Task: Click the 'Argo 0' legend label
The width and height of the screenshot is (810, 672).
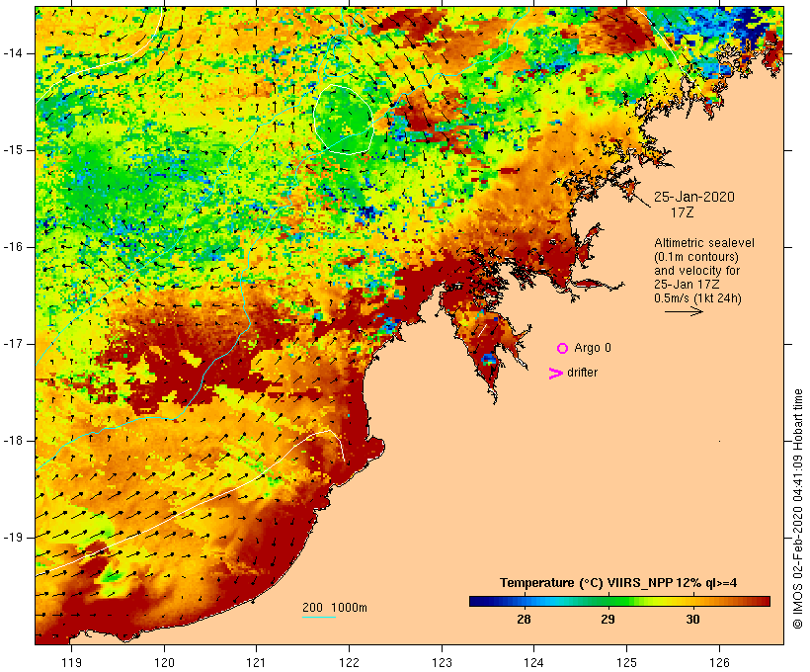Action: 593,348
